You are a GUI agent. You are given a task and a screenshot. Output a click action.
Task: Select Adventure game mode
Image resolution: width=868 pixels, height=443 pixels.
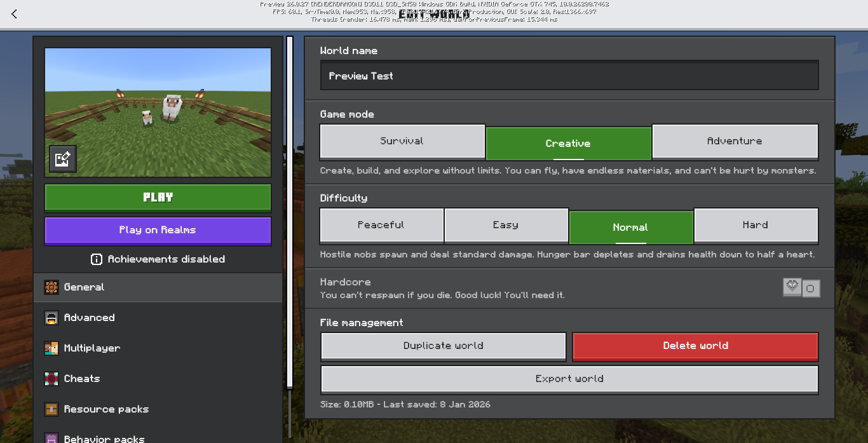coord(735,141)
